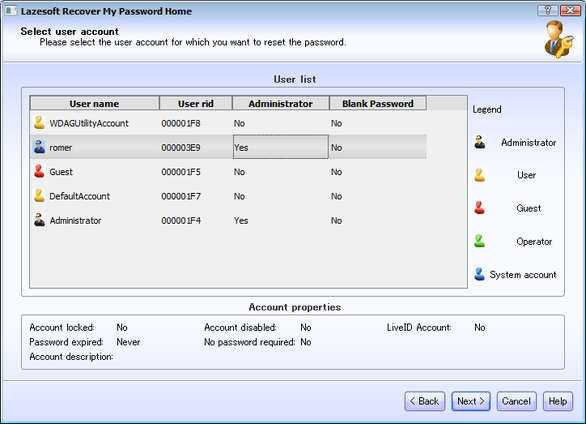Cancel the password reset wizard
The image size is (586, 424).
[x=516, y=401]
